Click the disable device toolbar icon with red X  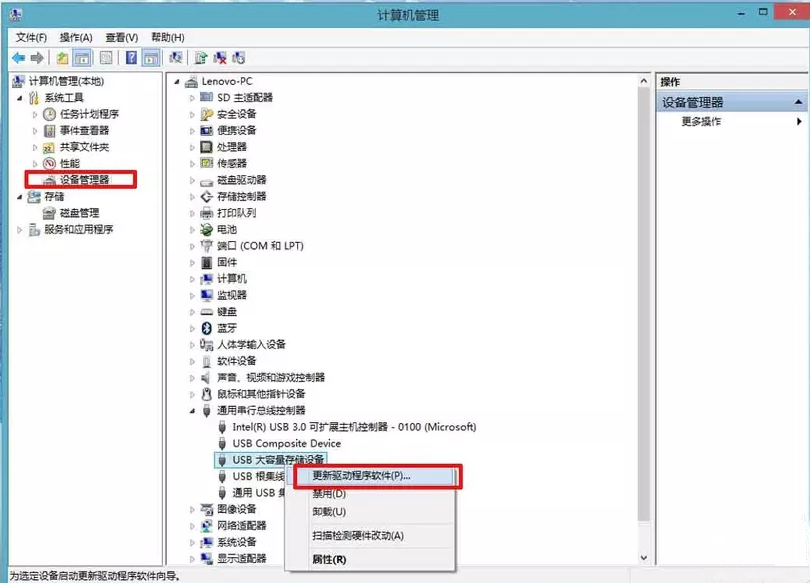220,57
